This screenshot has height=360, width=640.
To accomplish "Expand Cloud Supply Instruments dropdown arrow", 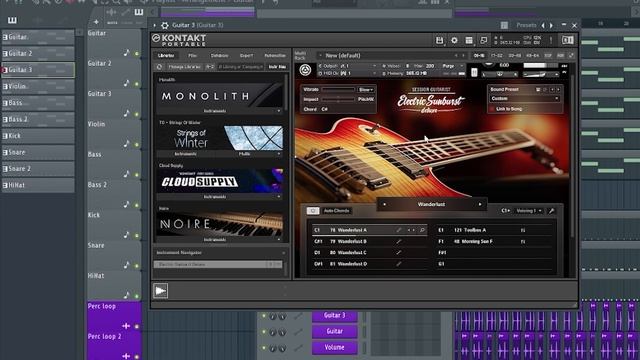I will [279, 197].
